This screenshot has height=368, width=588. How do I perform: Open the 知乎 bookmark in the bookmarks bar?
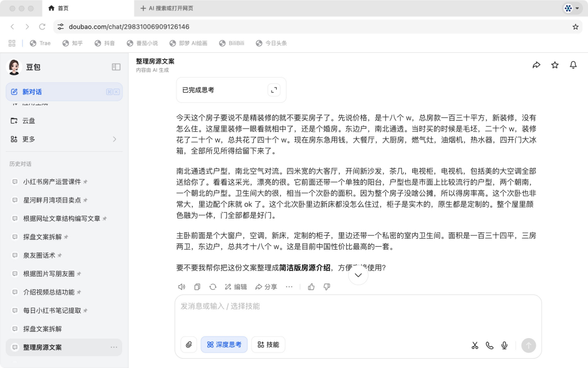point(72,43)
